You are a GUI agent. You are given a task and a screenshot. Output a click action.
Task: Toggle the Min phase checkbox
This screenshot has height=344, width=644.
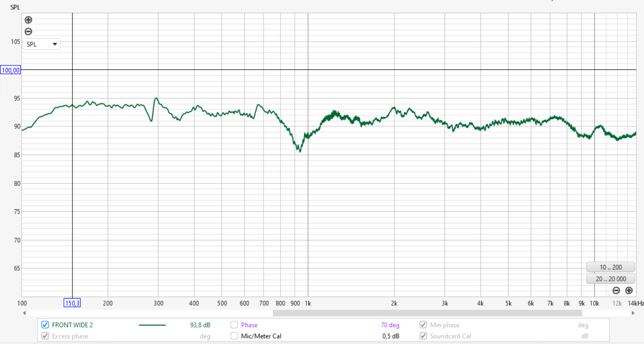click(x=423, y=325)
